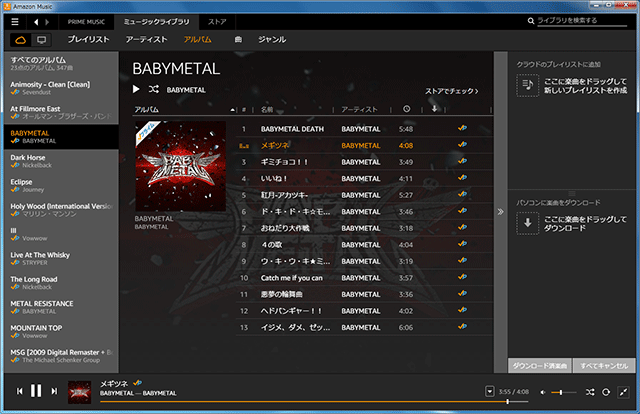Select the Dark Horse album

click(61, 161)
